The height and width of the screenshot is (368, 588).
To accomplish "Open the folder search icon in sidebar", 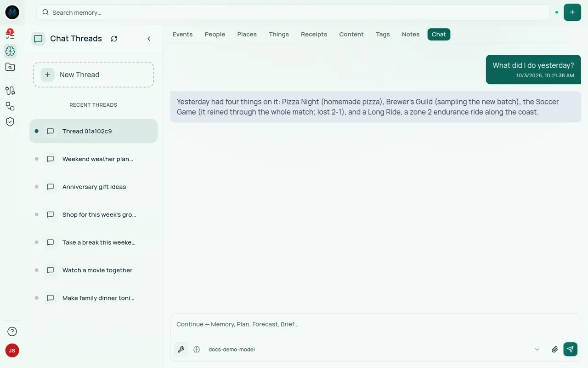I will click(10, 67).
